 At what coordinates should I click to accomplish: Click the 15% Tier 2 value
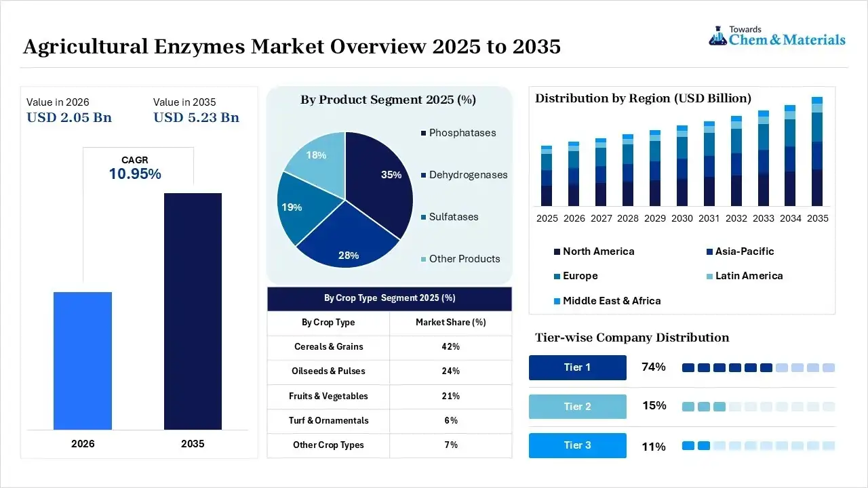(x=654, y=406)
